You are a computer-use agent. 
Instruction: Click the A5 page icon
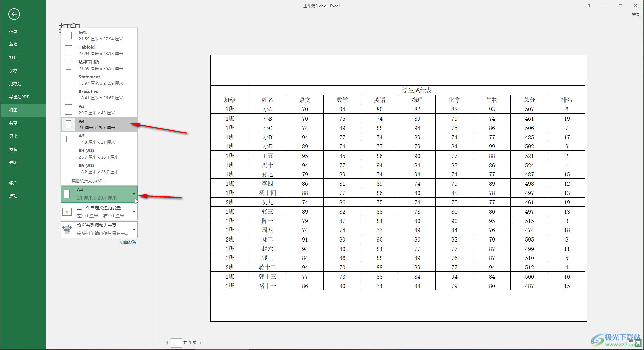(x=69, y=139)
